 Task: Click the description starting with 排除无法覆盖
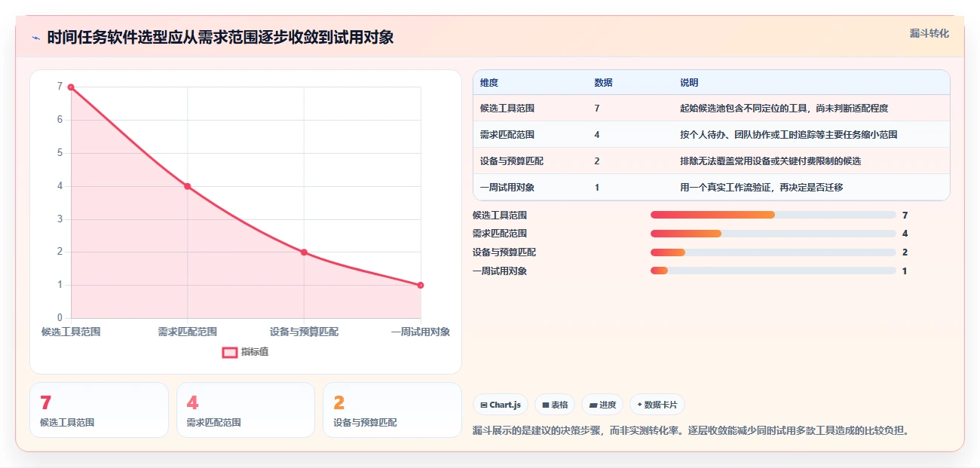(x=770, y=161)
